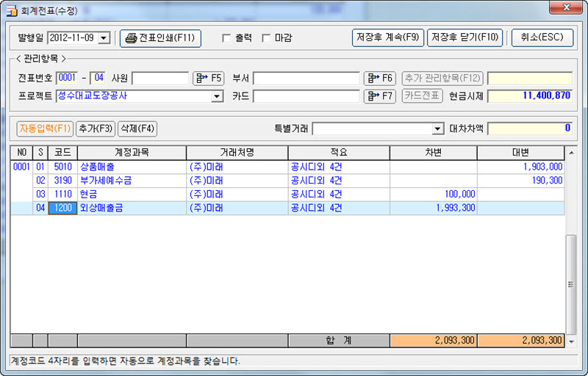Click the F5 employee lookup button
The image size is (588, 376).
pyautogui.click(x=208, y=79)
